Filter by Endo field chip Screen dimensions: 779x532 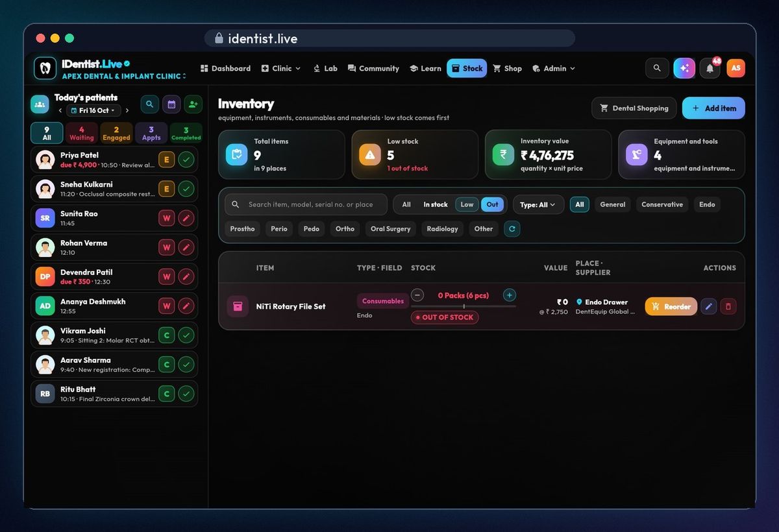(x=708, y=204)
